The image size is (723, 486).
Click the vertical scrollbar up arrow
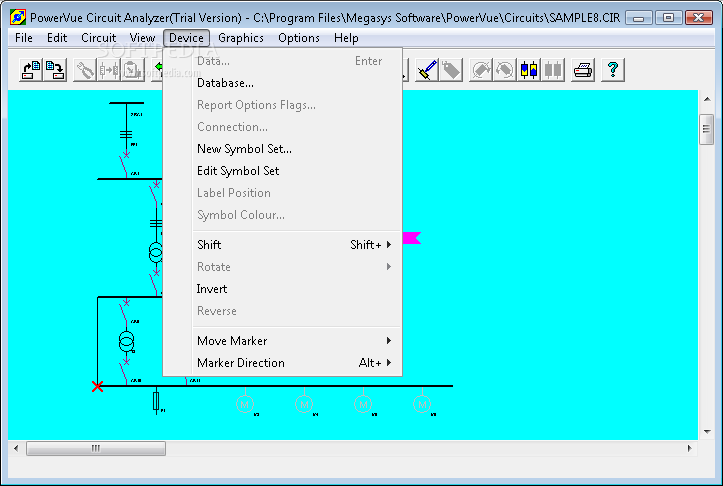pos(707,99)
